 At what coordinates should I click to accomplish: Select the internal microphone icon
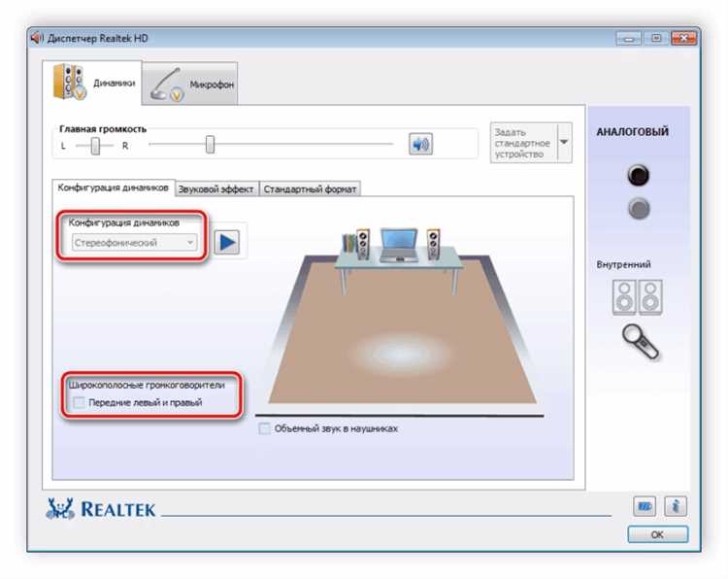(641, 342)
